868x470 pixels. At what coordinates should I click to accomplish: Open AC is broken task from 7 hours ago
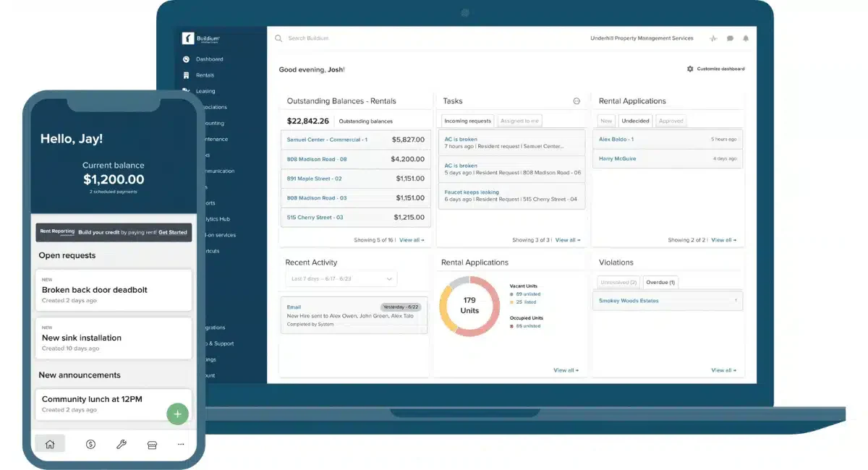click(x=512, y=142)
